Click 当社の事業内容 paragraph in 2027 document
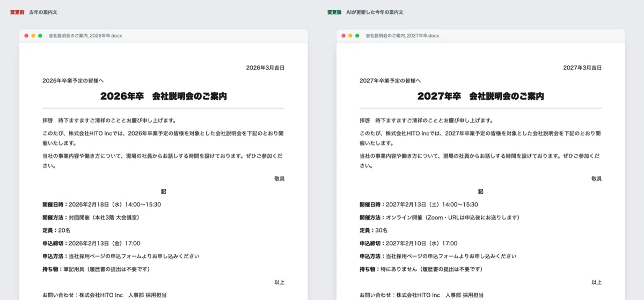Screen dimensions: 644x300 tap(480, 160)
